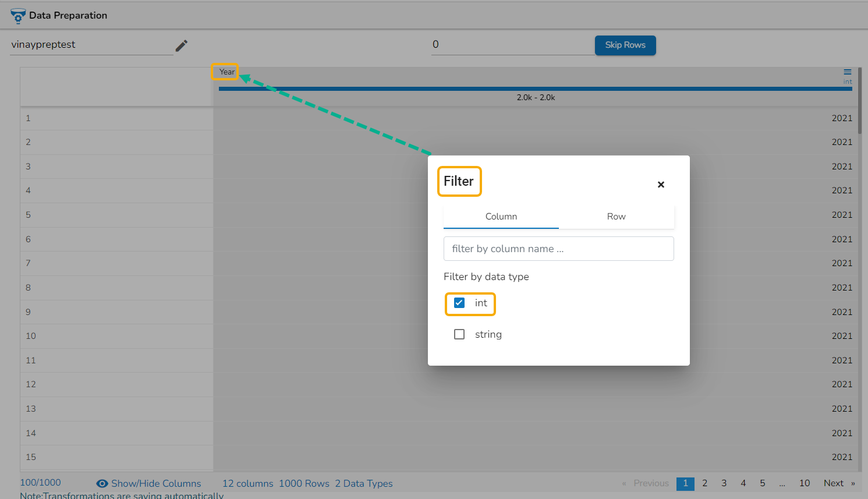Viewport: 868px width, 499px height.
Task: Click the Data Preparation logo icon
Action: pyautogui.click(x=18, y=16)
